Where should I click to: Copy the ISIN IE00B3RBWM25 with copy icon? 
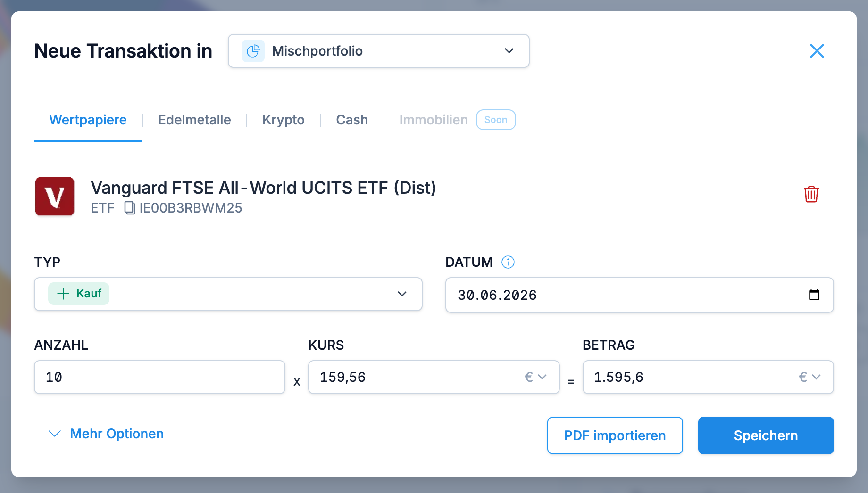click(129, 208)
